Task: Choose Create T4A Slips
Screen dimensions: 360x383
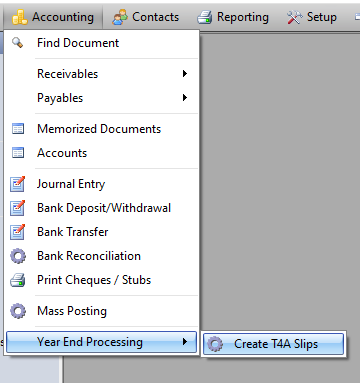Action: (x=273, y=344)
